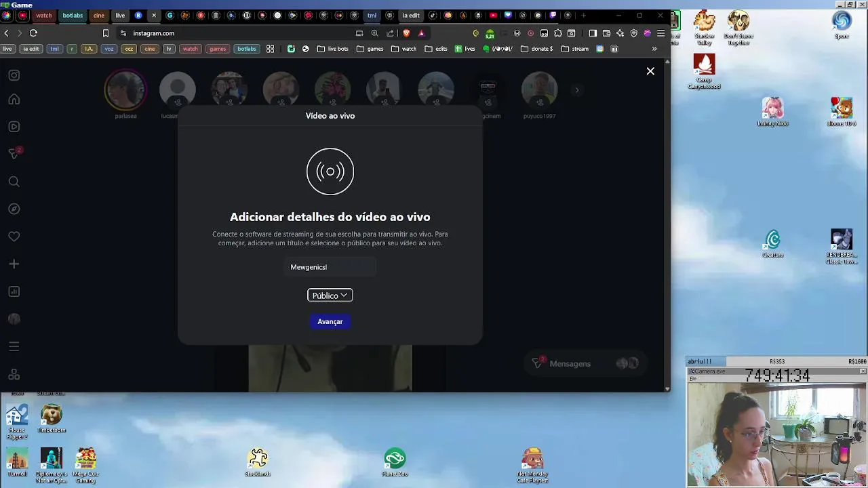Click the Avançar button

pyautogui.click(x=330, y=321)
